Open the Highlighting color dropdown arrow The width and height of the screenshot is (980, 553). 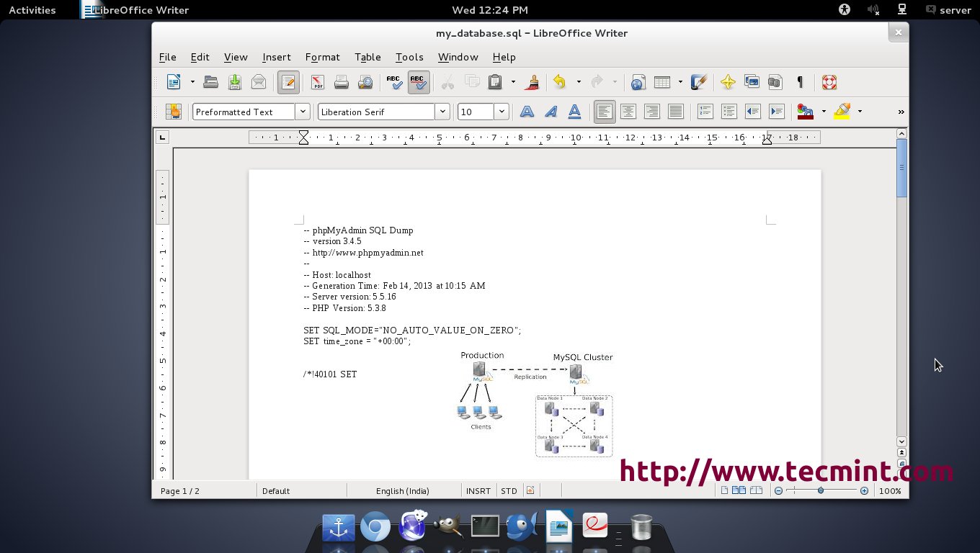tap(860, 112)
